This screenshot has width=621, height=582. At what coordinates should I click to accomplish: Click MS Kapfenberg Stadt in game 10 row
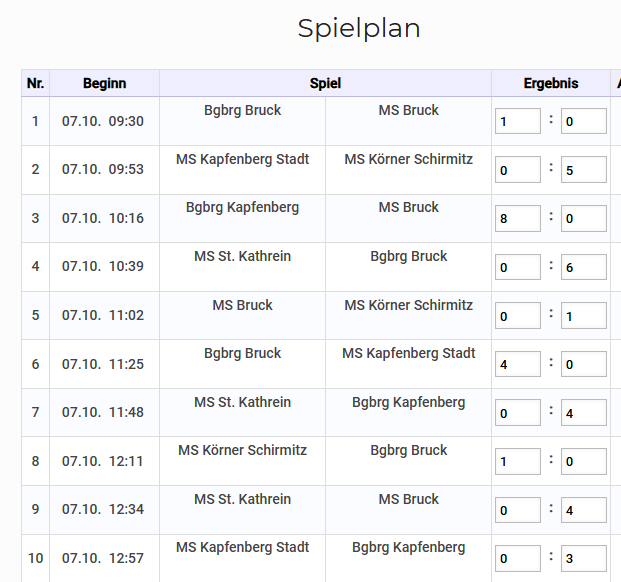click(242, 548)
